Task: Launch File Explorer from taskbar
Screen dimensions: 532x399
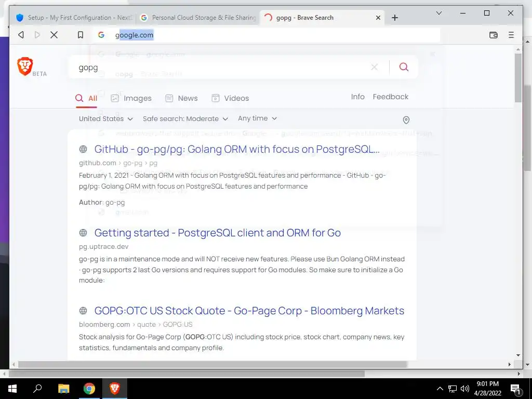Action: tap(63, 389)
